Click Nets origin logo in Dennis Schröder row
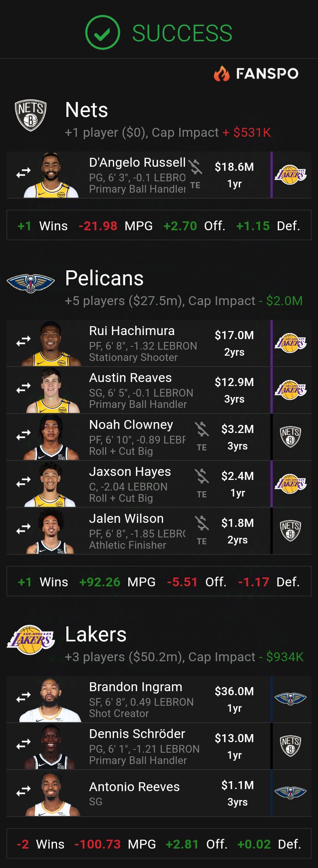The width and height of the screenshot is (318, 868). pos(290,746)
